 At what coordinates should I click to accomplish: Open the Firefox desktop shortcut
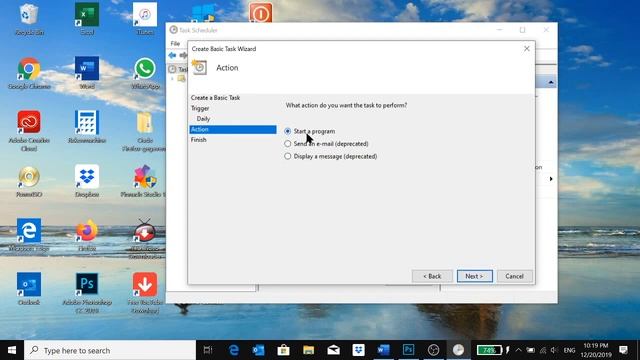coord(87,235)
